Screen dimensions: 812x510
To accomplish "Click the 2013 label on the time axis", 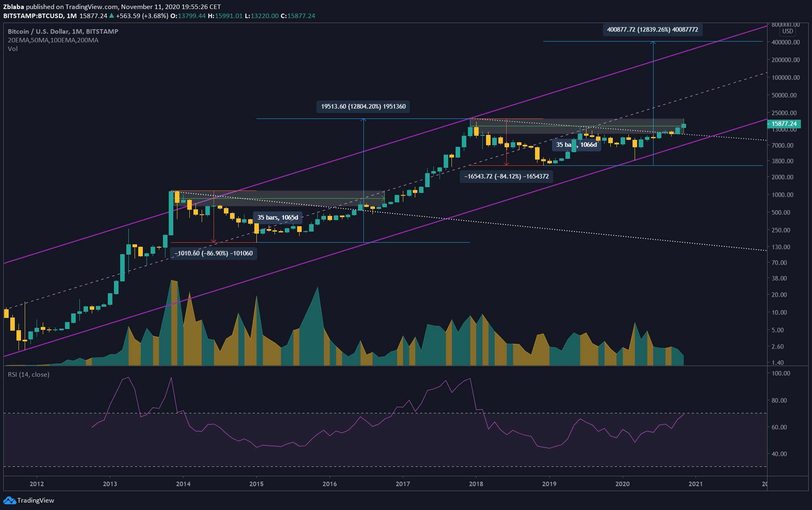I will [110, 484].
